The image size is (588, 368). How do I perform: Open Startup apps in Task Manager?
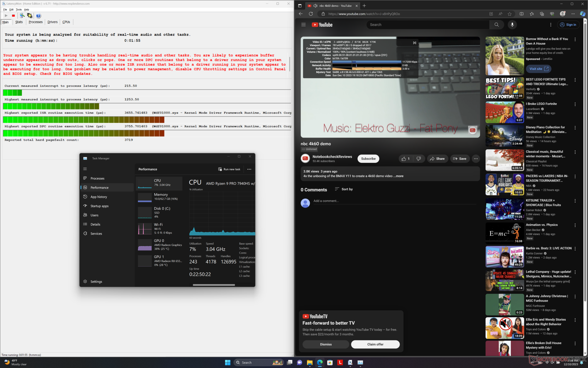tap(107, 206)
